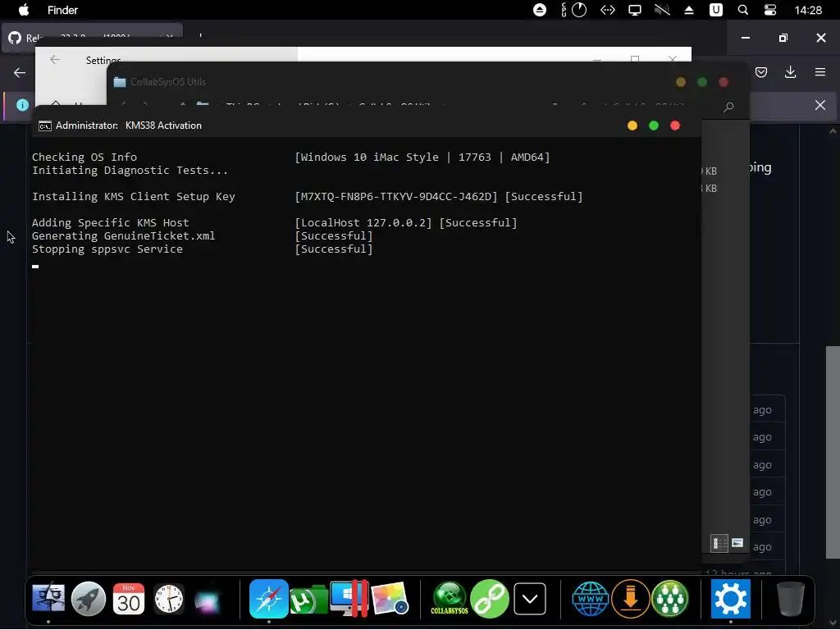Save page to Pocket in browser toolbar
The height and width of the screenshot is (630, 840).
(x=761, y=72)
